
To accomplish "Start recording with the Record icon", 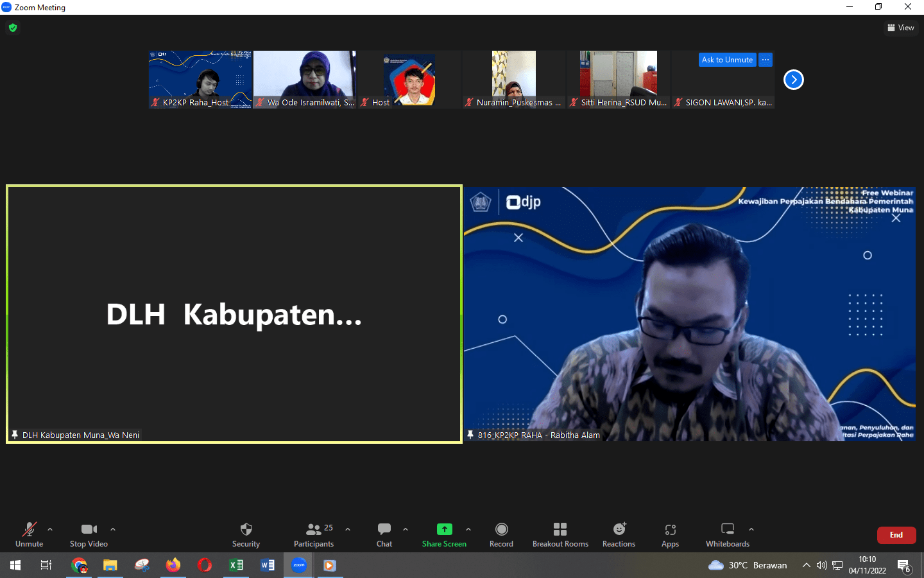I will (501, 529).
